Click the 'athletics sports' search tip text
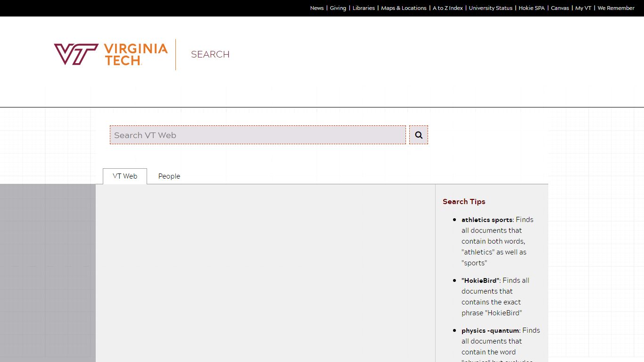 pyautogui.click(x=487, y=220)
